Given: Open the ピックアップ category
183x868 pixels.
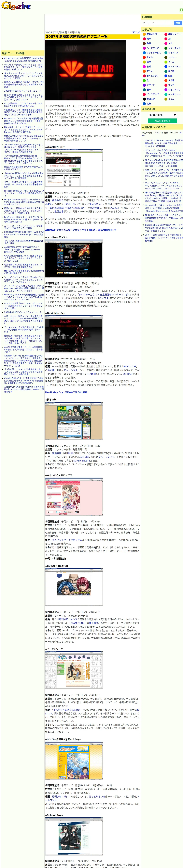Looking at the screenshot, I should [153, 94].
